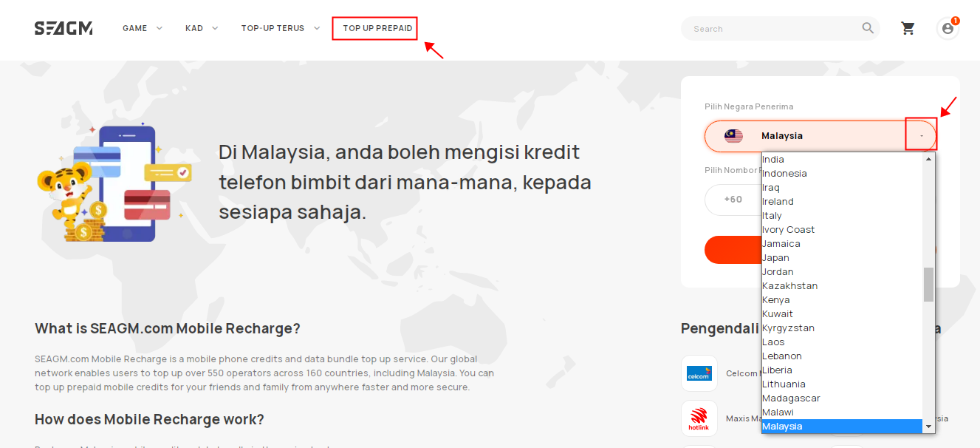
Task: Expand the KAD menu
Action: tap(202, 28)
